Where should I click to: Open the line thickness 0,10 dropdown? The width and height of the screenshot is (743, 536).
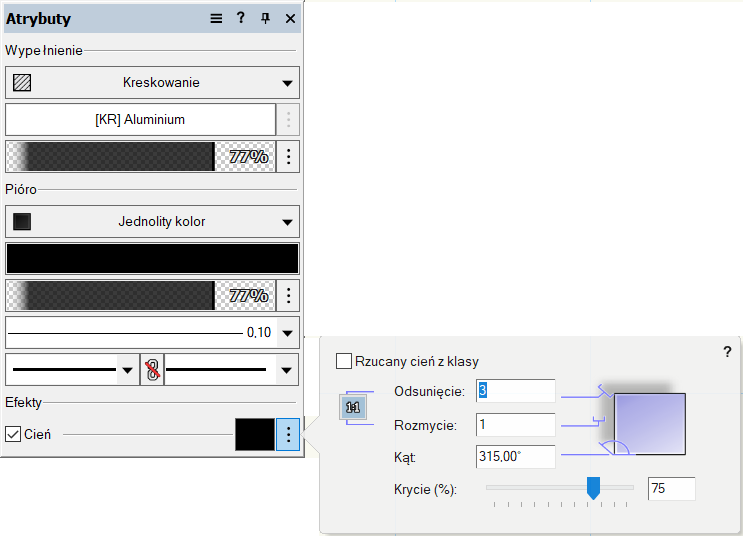coord(287,333)
